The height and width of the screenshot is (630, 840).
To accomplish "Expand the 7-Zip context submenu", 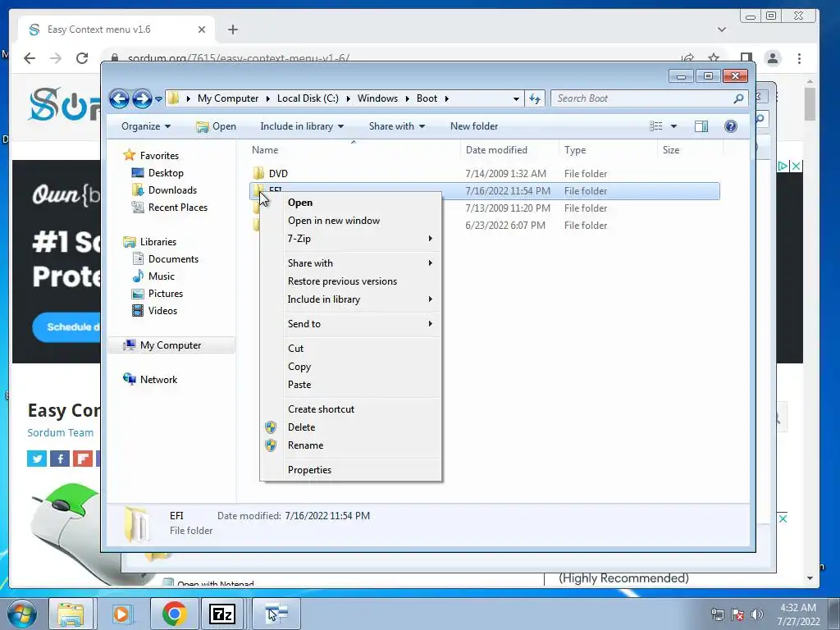I will pyautogui.click(x=351, y=239).
